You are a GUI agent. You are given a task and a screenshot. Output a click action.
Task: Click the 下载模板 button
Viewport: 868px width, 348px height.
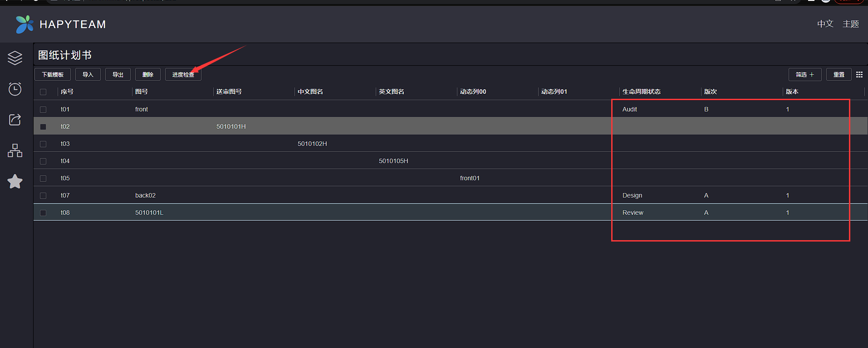pyautogui.click(x=53, y=74)
